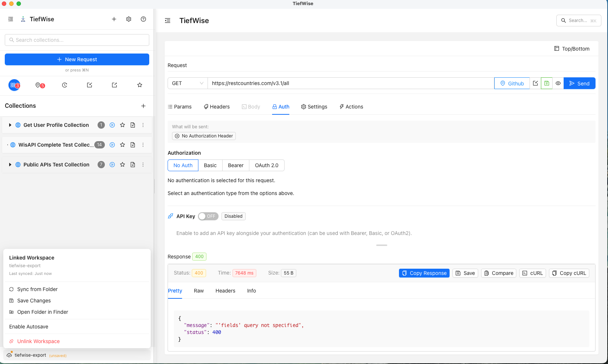This screenshot has height=364, width=608.
Task: Switch to the Headers request tab
Action: click(217, 107)
